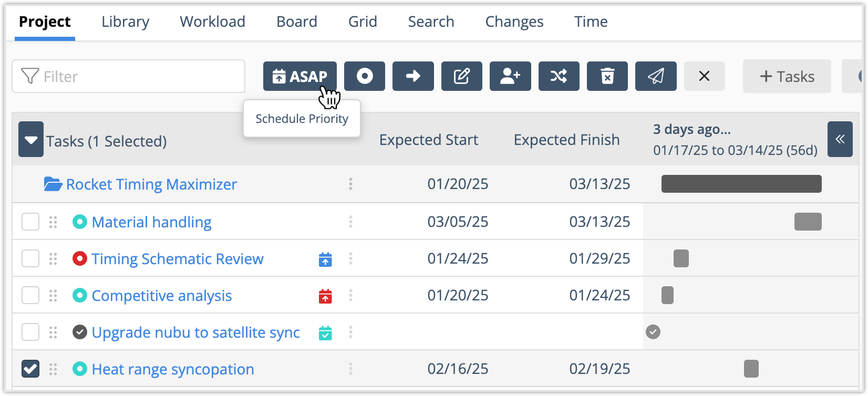Open the Tasks selection dropdown arrow
The image size is (868, 396).
click(31, 140)
